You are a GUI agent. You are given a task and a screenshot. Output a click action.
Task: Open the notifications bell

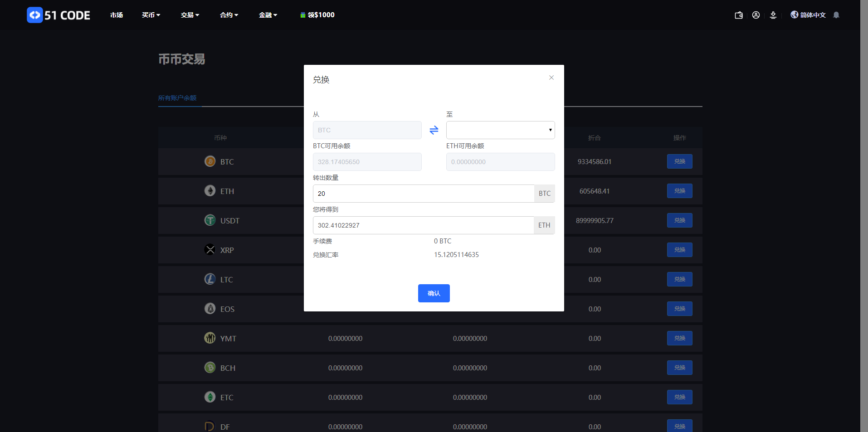coord(836,15)
